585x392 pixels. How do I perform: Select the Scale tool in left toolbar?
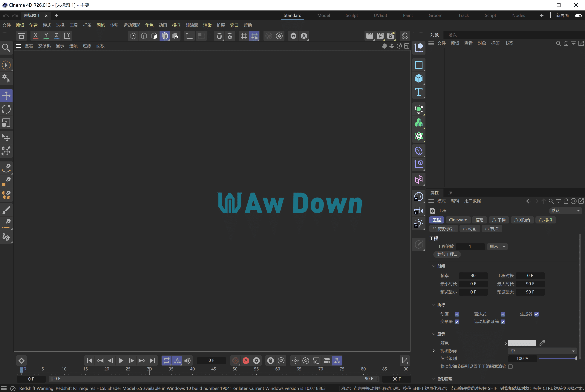click(6, 123)
